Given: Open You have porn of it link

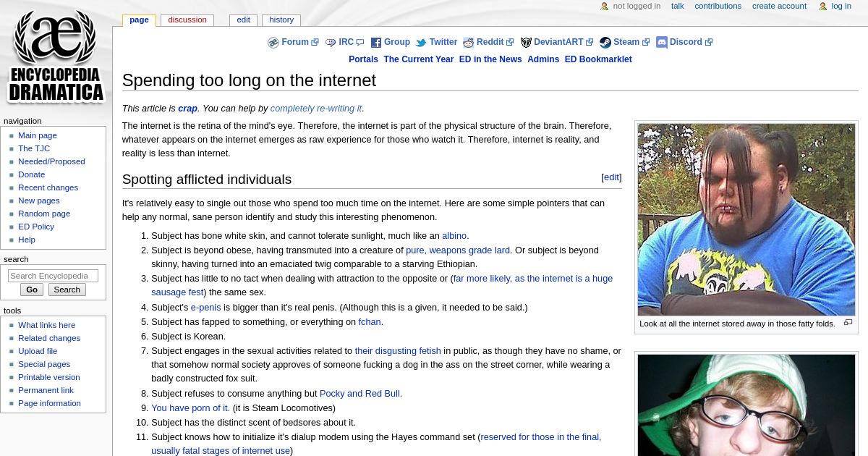Looking at the screenshot, I should 190,408.
